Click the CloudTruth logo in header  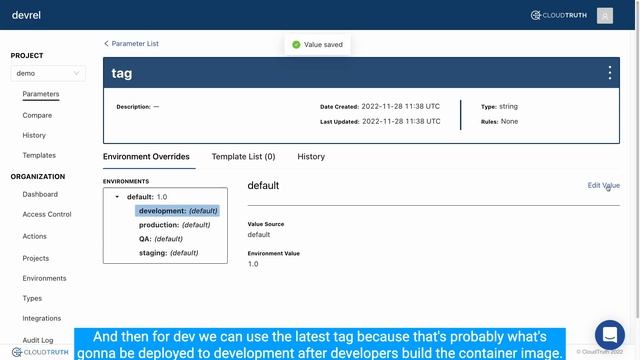tap(558, 16)
